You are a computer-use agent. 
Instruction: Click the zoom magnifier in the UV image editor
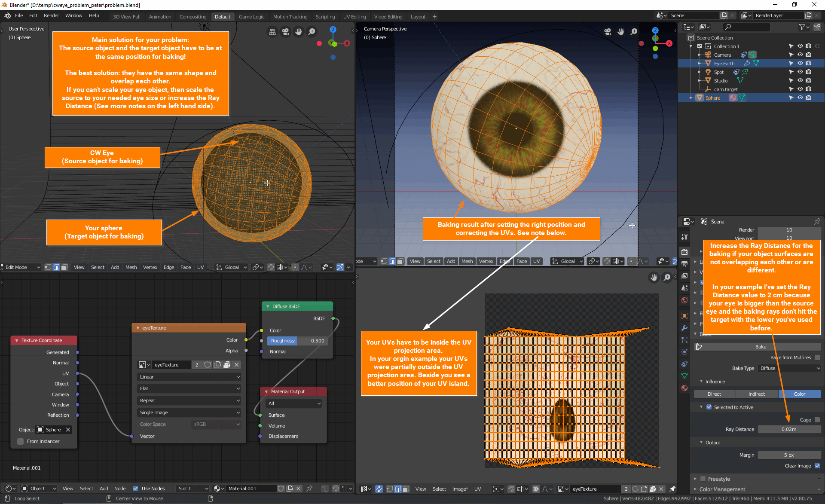coord(667,278)
